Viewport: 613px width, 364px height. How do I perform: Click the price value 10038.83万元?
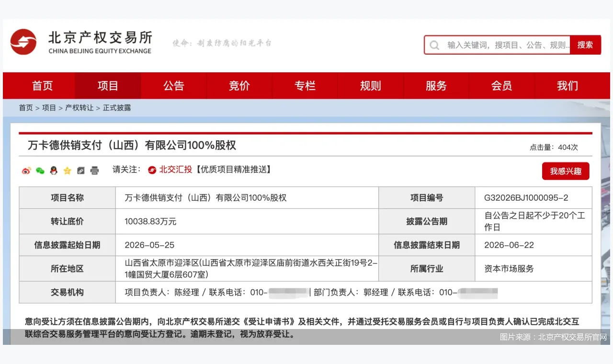[x=151, y=221]
